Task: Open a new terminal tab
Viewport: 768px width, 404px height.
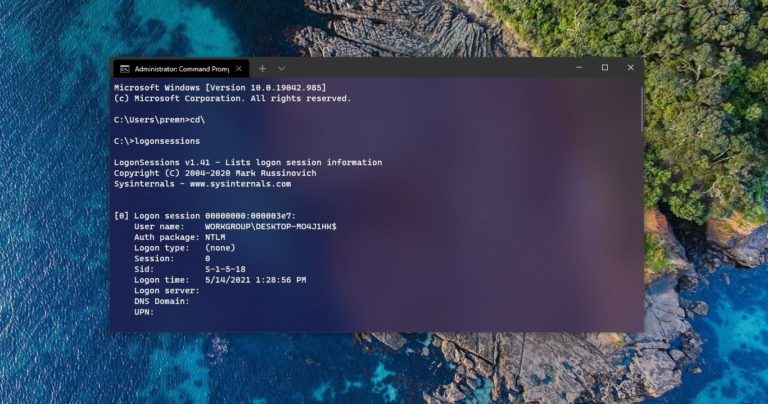Action: pos(263,69)
